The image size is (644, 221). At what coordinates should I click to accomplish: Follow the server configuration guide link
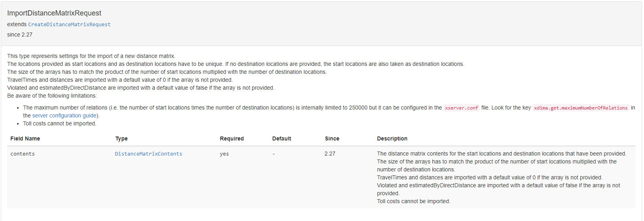pos(64,115)
